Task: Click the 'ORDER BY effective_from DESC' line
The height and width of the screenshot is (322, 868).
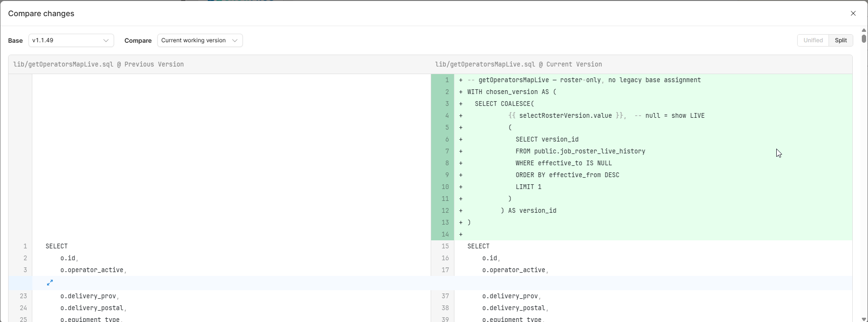Action: coord(567,175)
